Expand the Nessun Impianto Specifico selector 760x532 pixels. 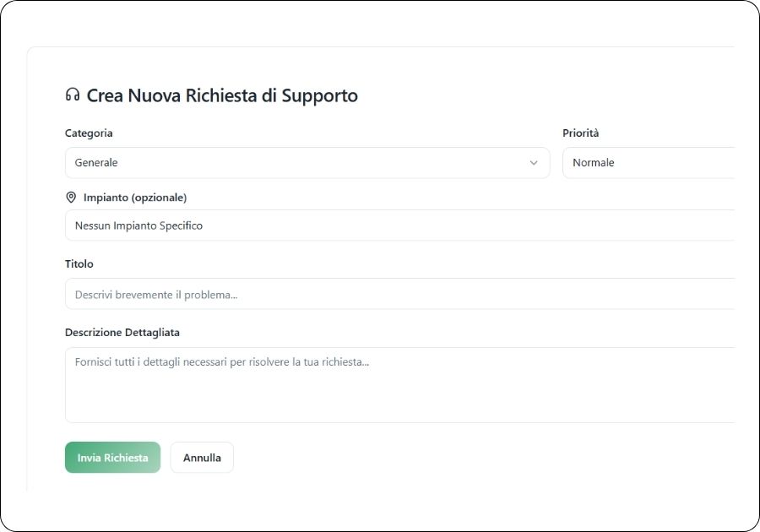(399, 225)
